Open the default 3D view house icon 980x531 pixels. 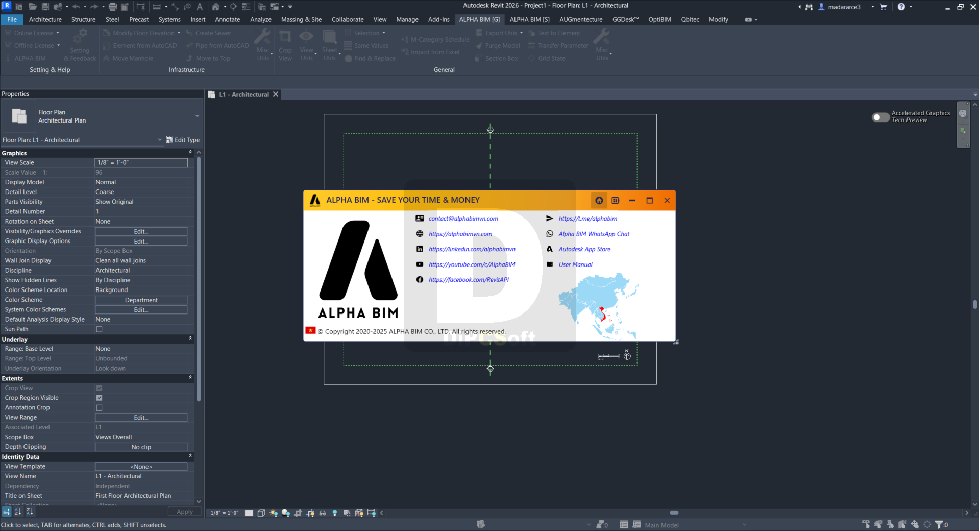(x=216, y=7)
